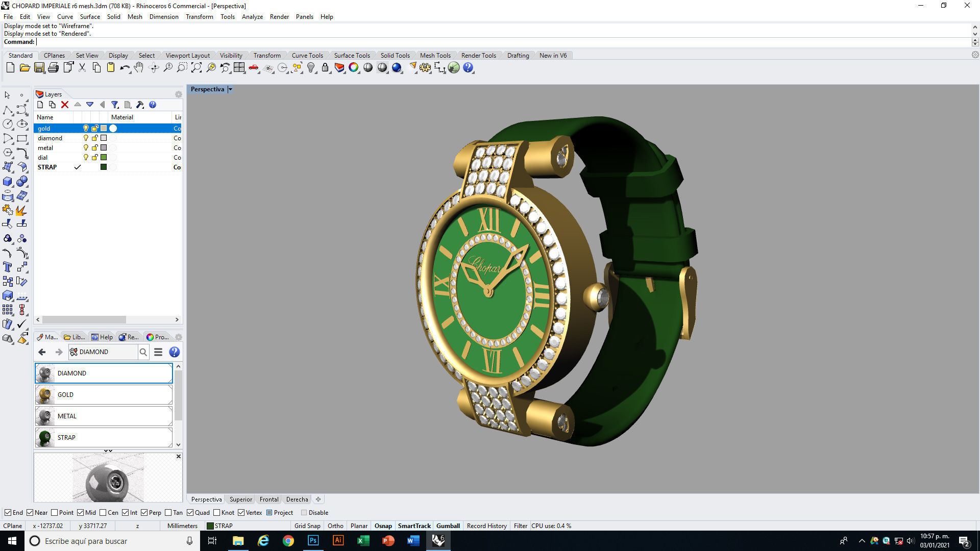The height and width of the screenshot is (551, 980).
Task: Click the New file icon
Action: pyautogui.click(x=10, y=67)
